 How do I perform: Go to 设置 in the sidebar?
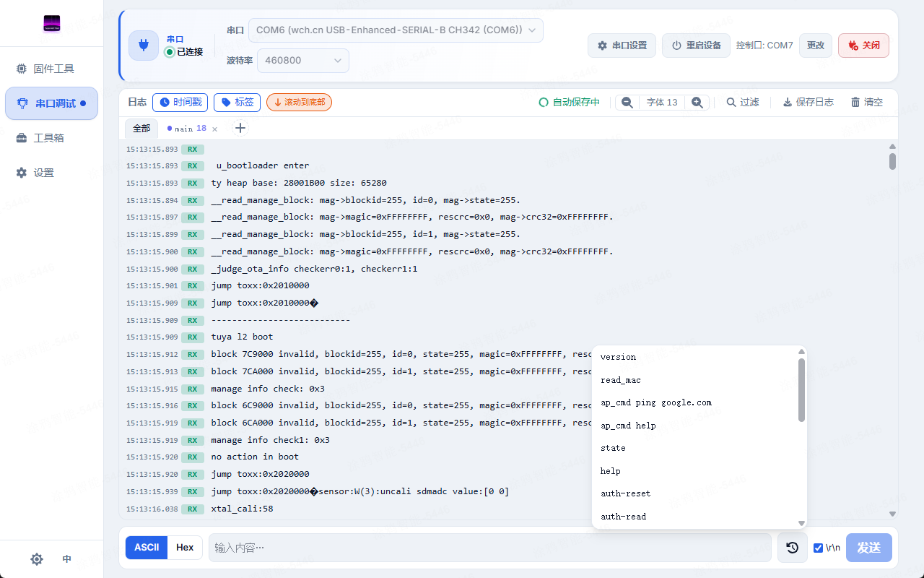click(x=51, y=173)
